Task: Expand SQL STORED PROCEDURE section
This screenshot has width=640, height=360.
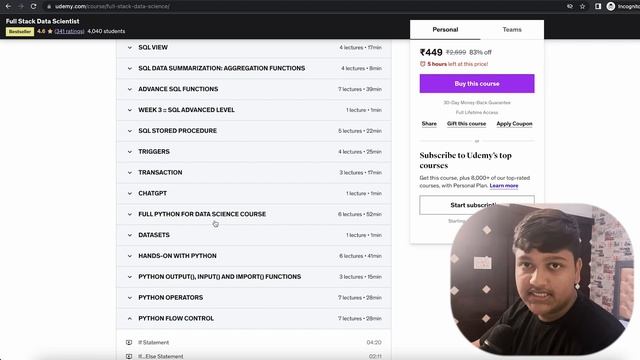Action: [253, 131]
